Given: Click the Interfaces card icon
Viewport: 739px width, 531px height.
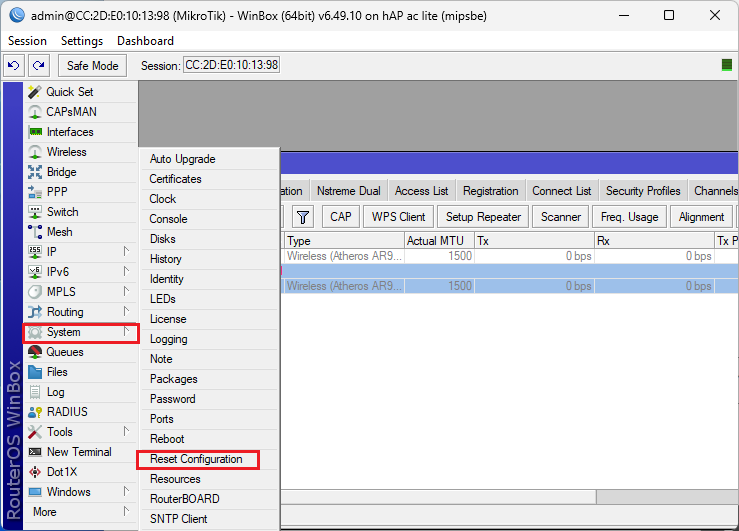Looking at the screenshot, I should point(35,132).
